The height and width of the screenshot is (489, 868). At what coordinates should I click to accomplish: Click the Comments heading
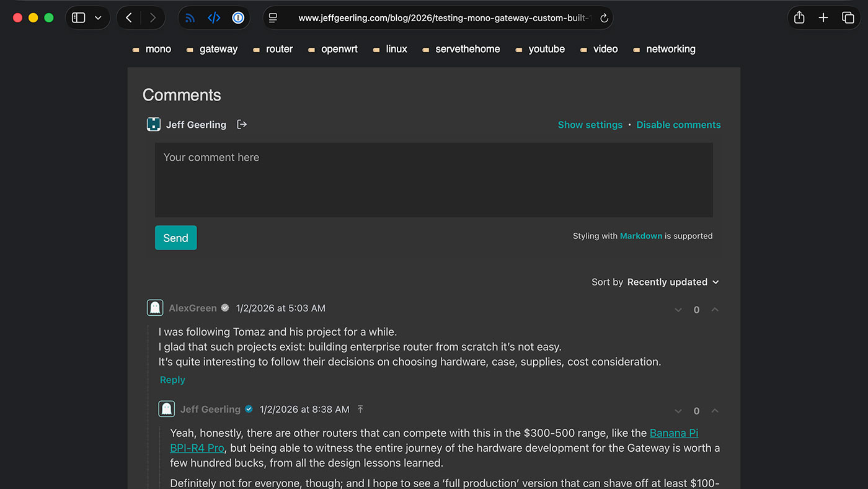(x=182, y=95)
